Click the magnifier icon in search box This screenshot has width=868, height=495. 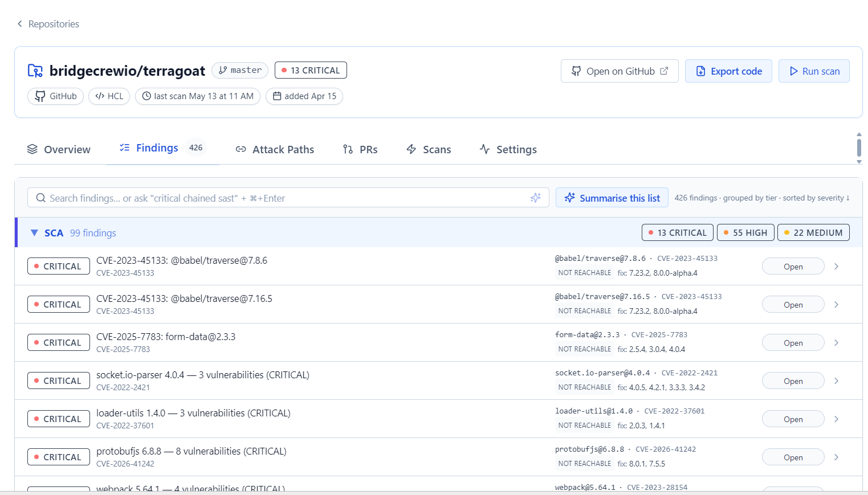tap(40, 198)
